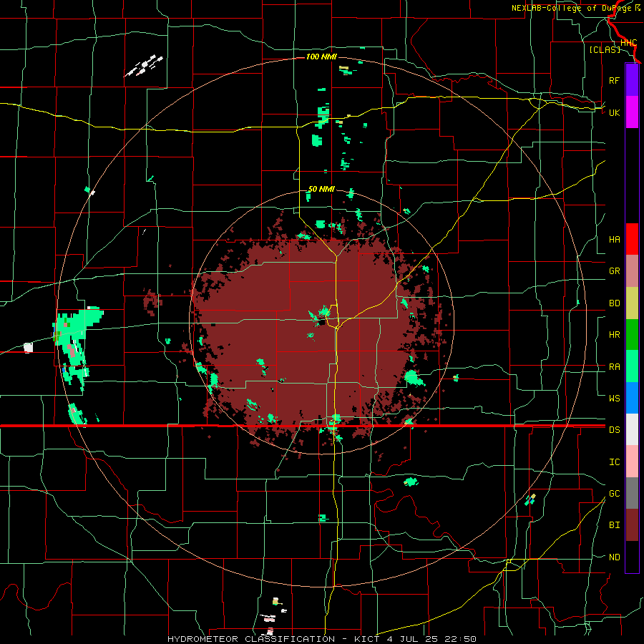This screenshot has width=644, height=644.
Task: Click the '100 NMI' range ring label
Action: (321, 57)
